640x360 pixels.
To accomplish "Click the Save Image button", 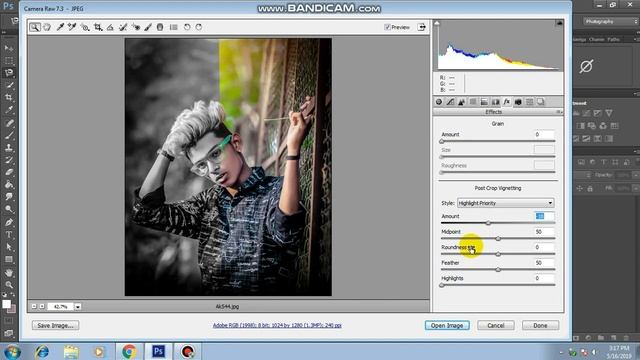I will click(x=56, y=325).
